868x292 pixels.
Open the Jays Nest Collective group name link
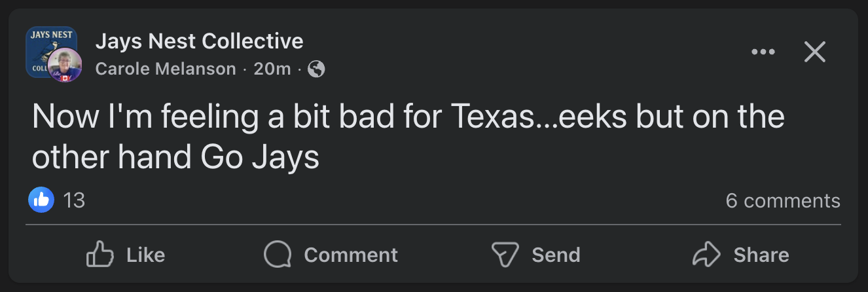tap(199, 41)
